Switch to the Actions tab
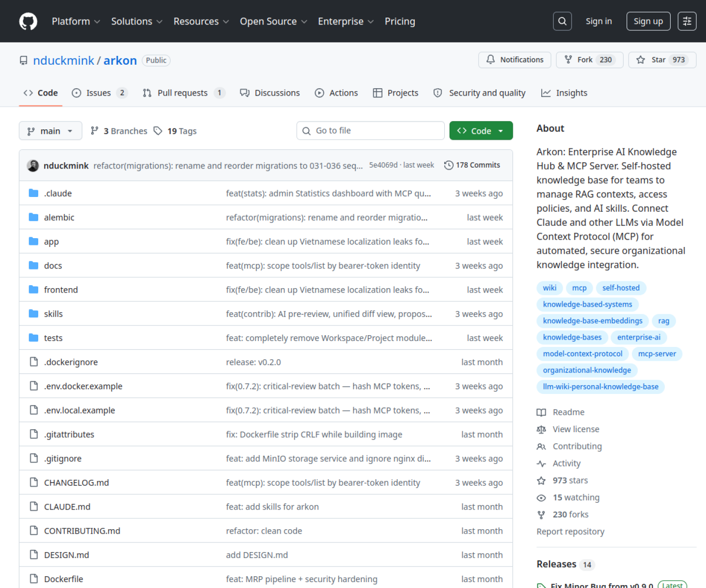Viewport: 706px width, 588px height. pos(336,93)
